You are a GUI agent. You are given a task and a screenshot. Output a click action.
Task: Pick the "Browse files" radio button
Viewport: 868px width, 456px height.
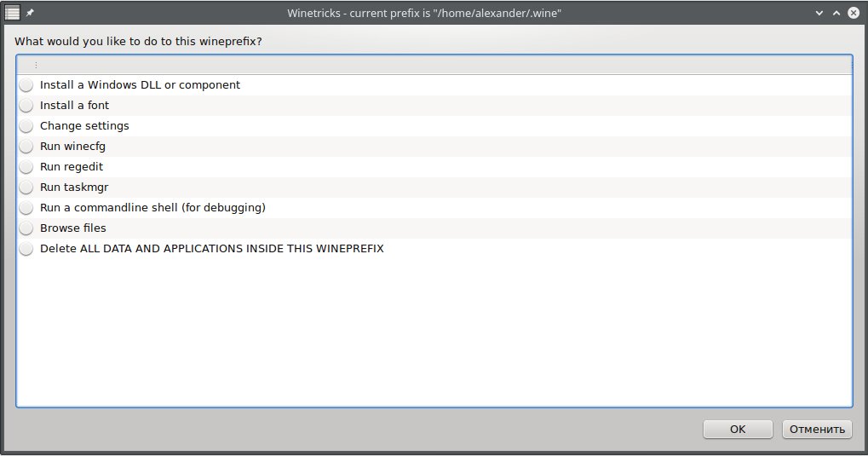coord(26,228)
